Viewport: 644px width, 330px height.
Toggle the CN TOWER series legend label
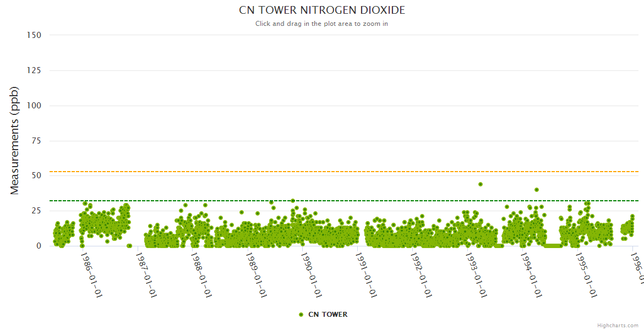coord(328,315)
